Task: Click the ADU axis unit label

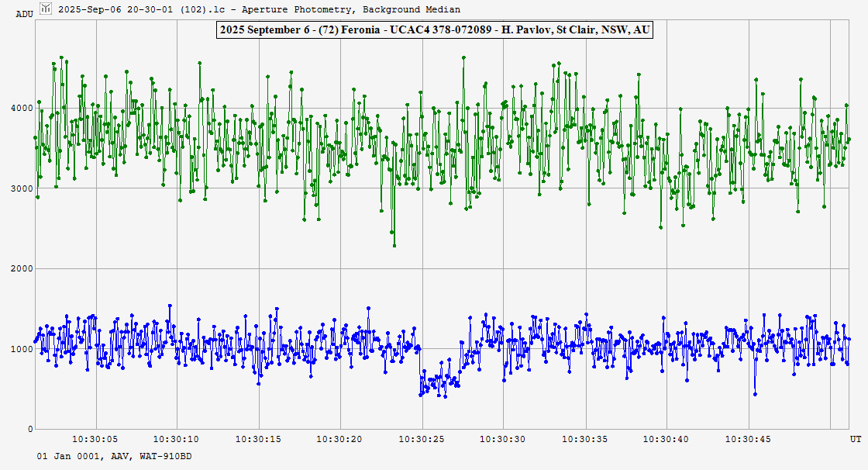Action: (24, 14)
